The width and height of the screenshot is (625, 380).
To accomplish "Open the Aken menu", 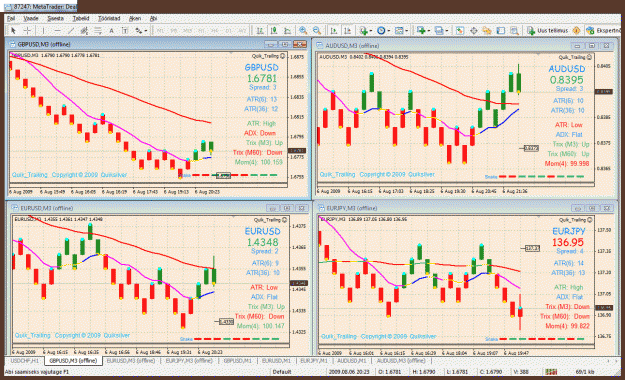I will coord(135,18).
